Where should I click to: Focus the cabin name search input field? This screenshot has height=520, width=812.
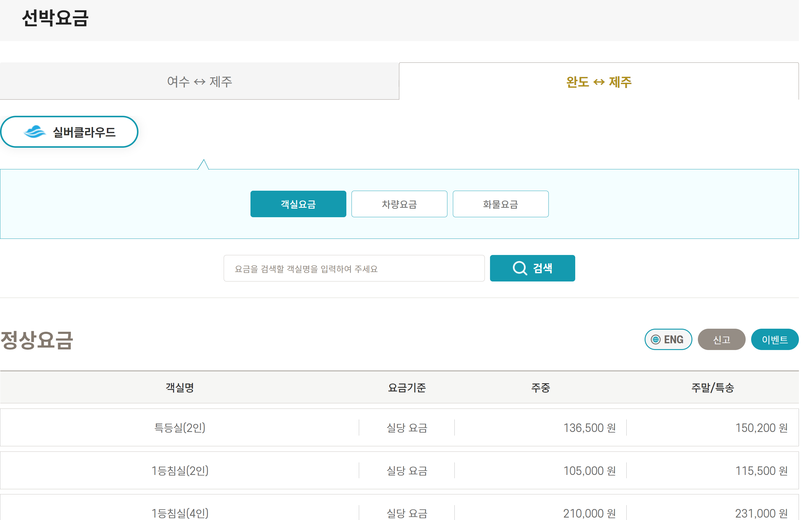[x=354, y=268]
